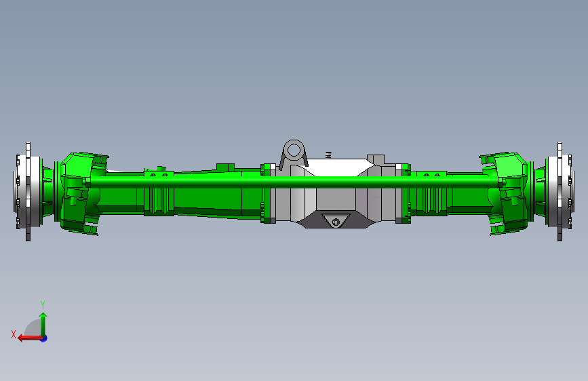588x381 pixels.
Task: Click the green Y axis arrow of the triad
Action: pos(43,324)
